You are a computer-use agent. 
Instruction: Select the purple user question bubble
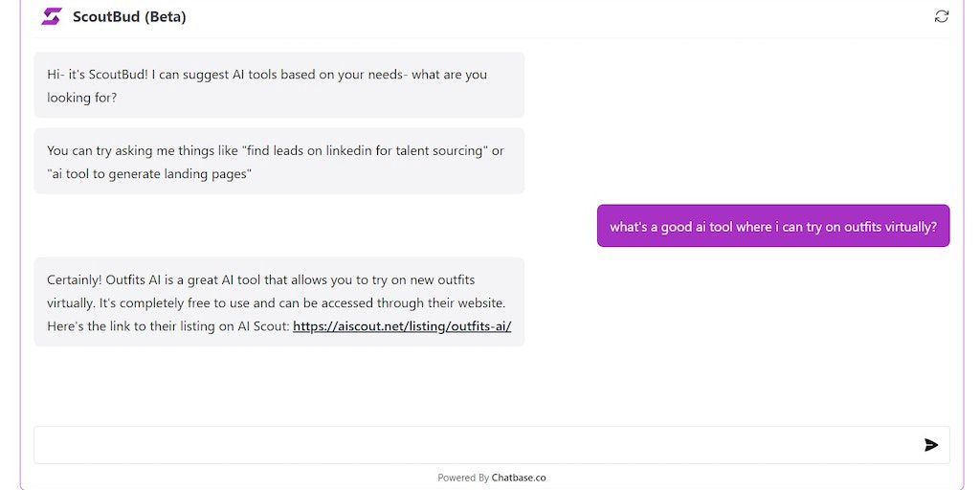773,227
